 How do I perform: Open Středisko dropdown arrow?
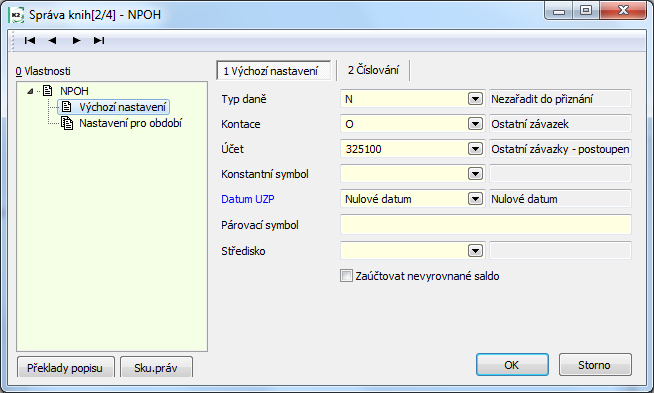[475, 251]
